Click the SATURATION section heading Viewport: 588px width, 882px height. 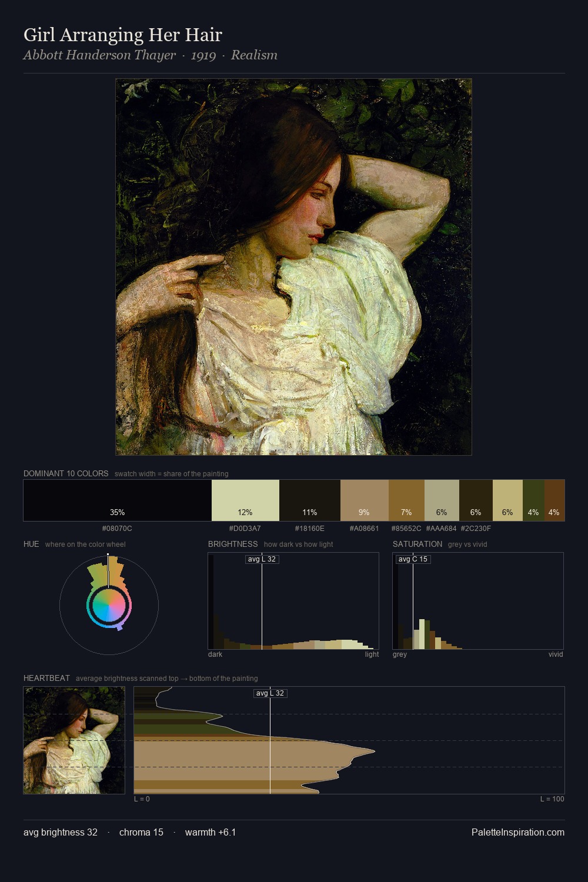point(417,544)
